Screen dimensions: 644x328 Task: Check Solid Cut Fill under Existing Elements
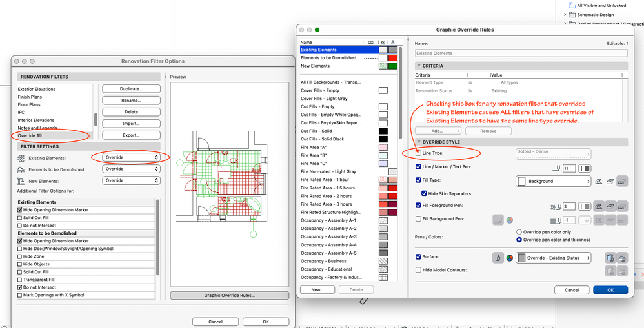(19, 218)
